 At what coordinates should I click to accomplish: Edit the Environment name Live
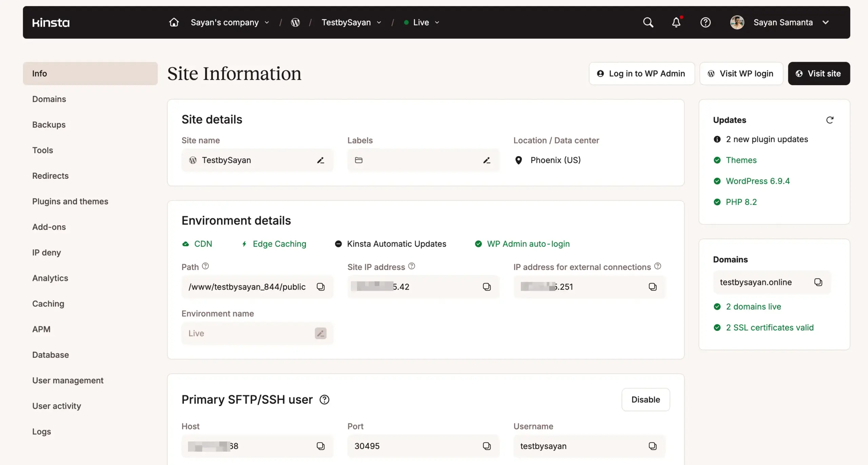point(320,333)
